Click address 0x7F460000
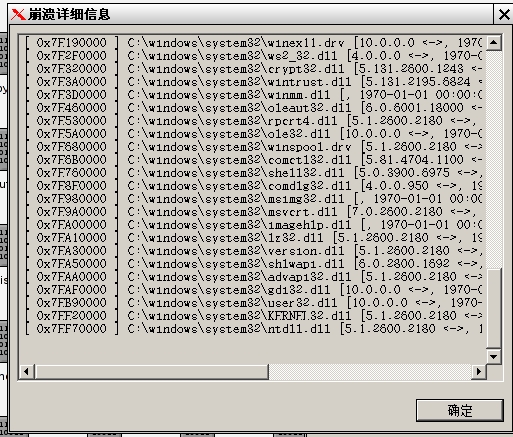This screenshot has height=437, width=513. pyautogui.click(x=71, y=108)
